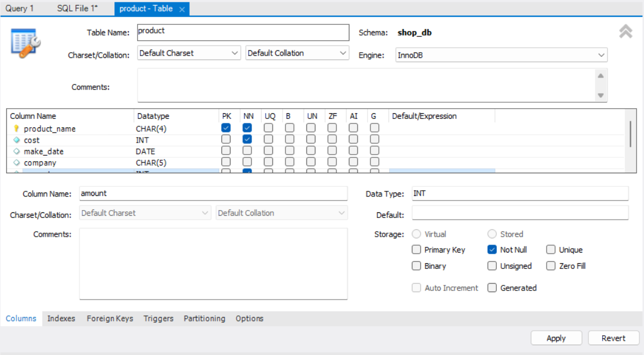The width and height of the screenshot is (644, 355).
Task: Enable the Unique checkbox
Action: (551, 250)
